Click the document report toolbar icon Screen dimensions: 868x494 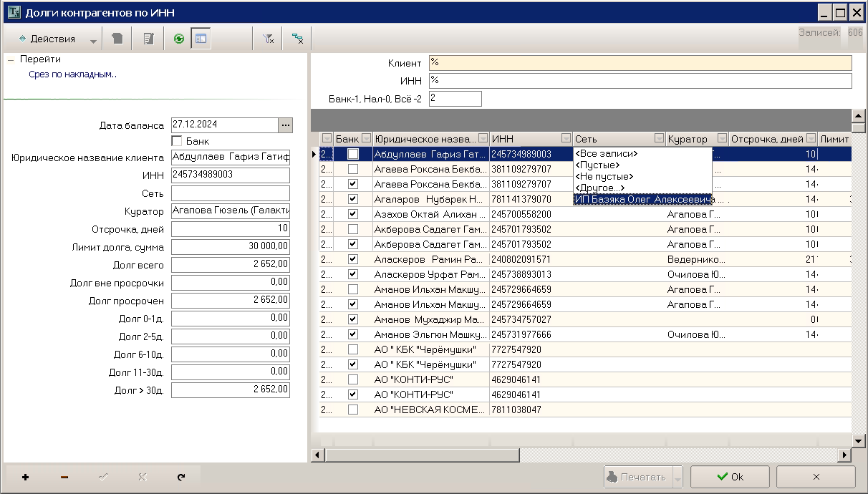tap(149, 39)
